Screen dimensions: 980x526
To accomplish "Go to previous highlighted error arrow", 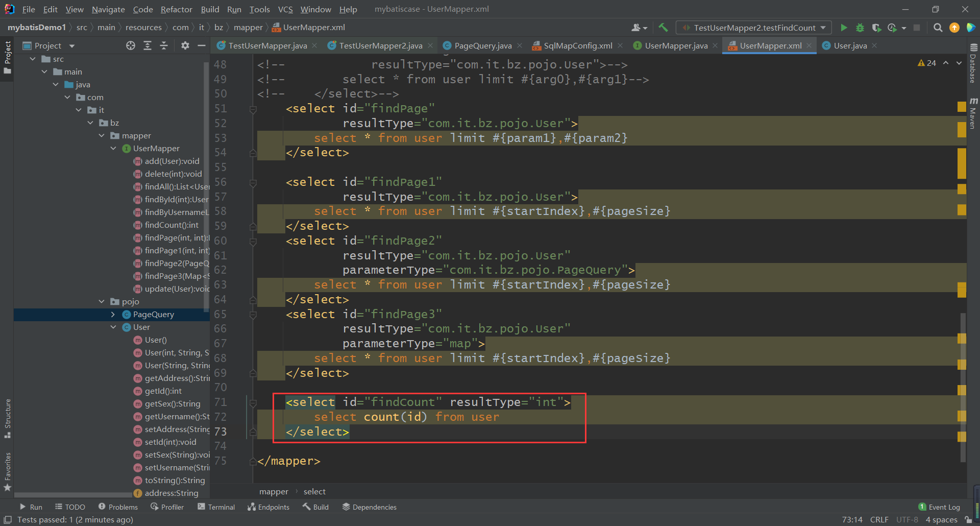I will (x=946, y=63).
